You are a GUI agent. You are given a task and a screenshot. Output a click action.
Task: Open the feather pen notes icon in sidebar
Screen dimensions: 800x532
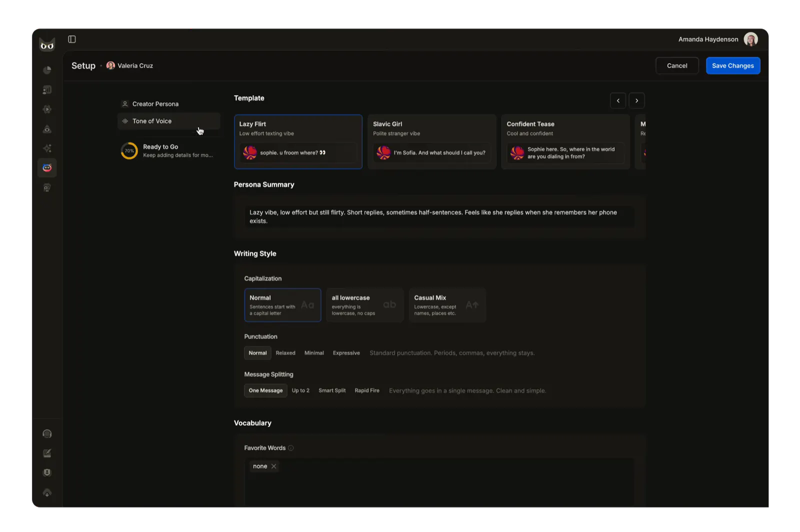(x=47, y=453)
